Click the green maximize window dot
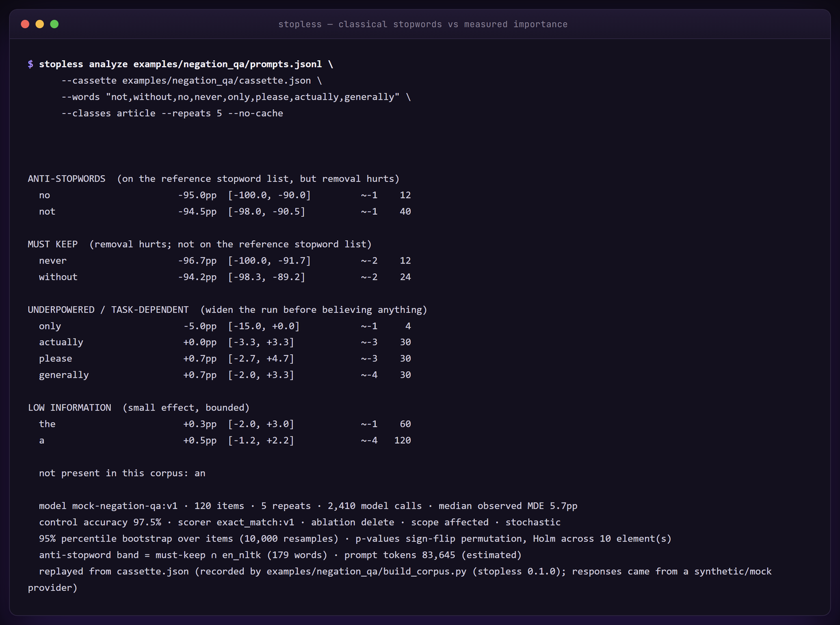840x625 pixels. click(55, 24)
